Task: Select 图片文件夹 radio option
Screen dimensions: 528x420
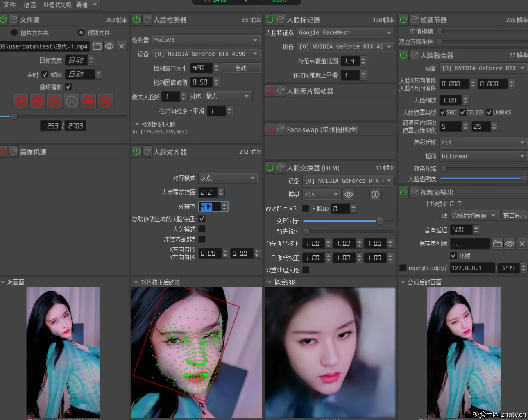Action: (x=14, y=32)
